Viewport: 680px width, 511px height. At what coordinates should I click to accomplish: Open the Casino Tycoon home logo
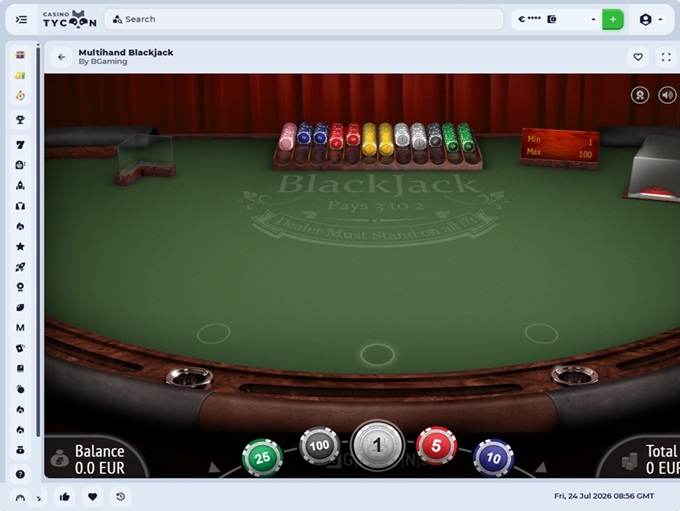click(x=69, y=20)
